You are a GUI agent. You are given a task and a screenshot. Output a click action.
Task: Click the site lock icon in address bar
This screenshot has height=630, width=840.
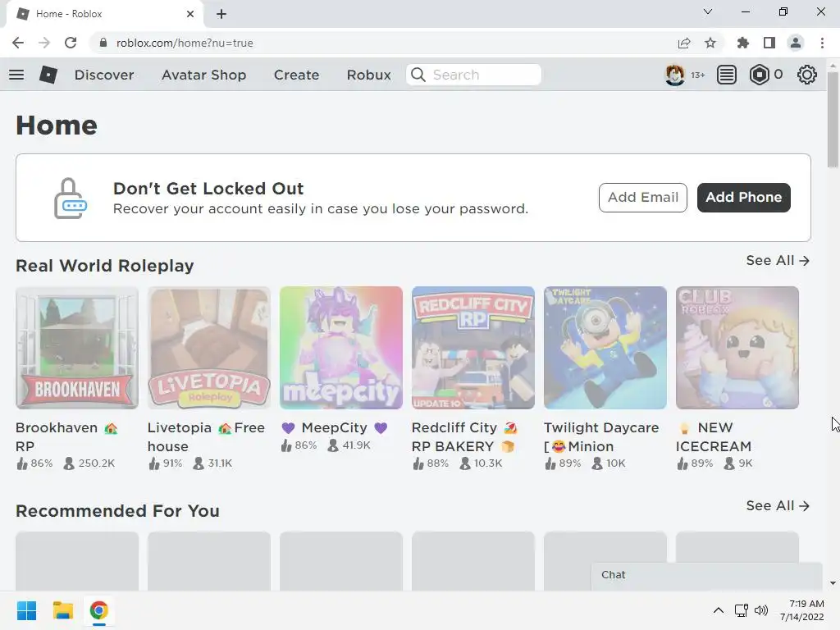103,43
